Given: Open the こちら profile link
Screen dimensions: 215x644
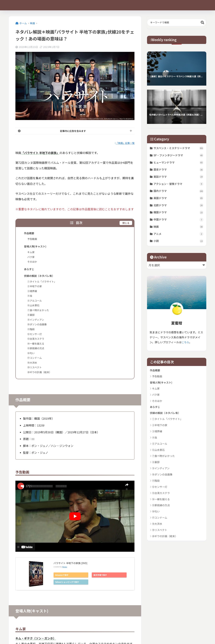Looking at the screenshot, I should click(185, 342).
